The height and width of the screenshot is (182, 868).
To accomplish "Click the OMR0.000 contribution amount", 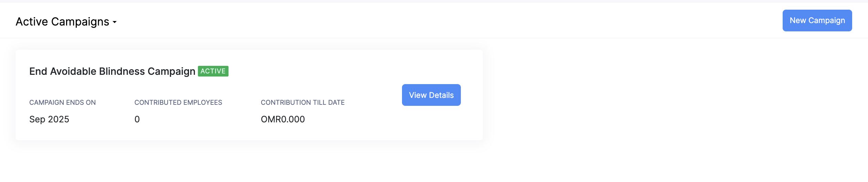I will pos(283,119).
